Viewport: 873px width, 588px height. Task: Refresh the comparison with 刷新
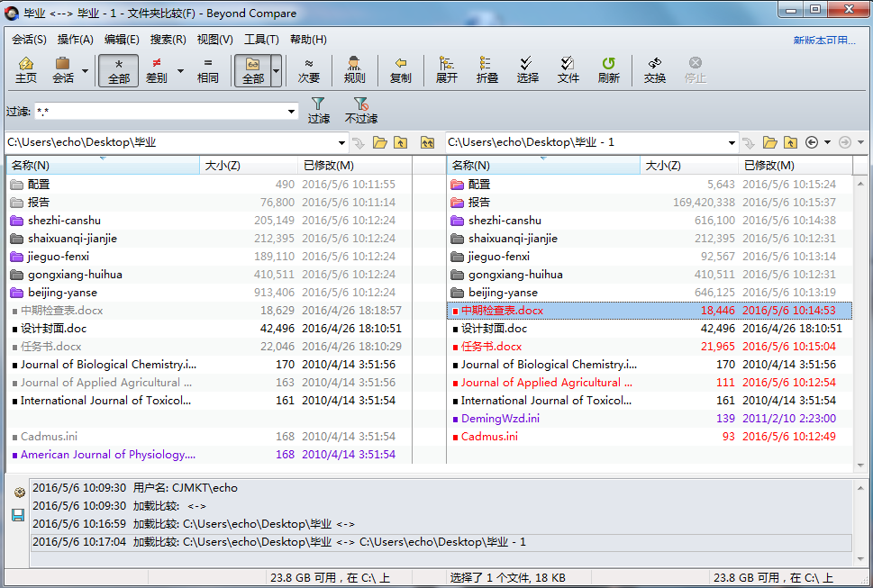[x=608, y=70]
